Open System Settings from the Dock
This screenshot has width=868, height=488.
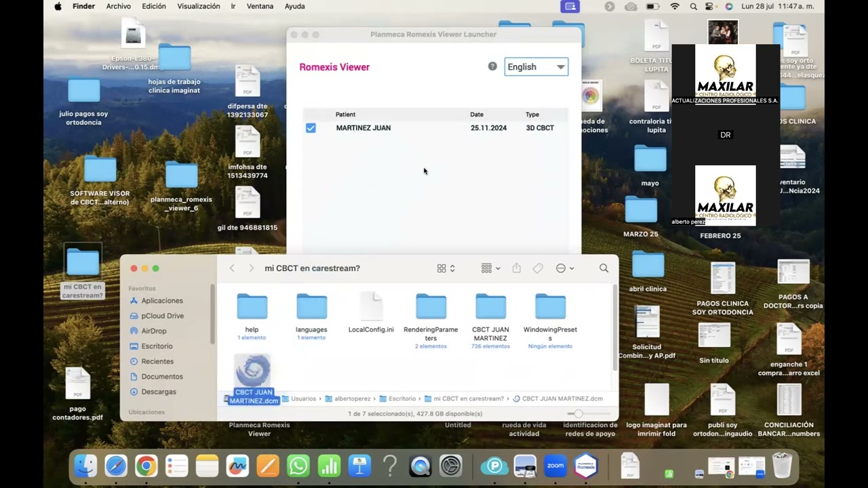click(x=451, y=466)
